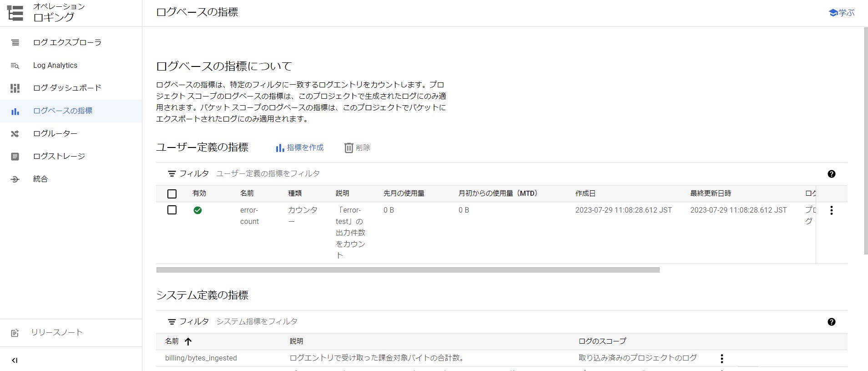Click the billing/bytes_ingested metric name
The width and height of the screenshot is (868, 371).
pyautogui.click(x=201, y=358)
